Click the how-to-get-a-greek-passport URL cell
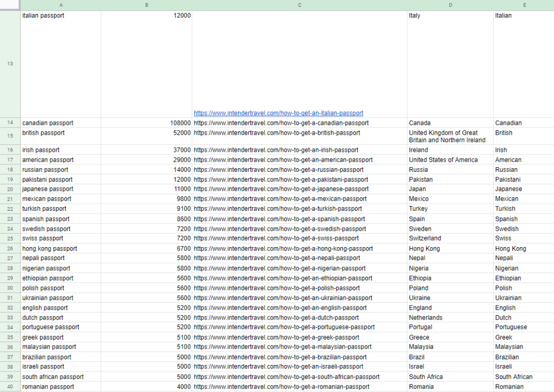The width and height of the screenshot is (554, 392). 300,337
